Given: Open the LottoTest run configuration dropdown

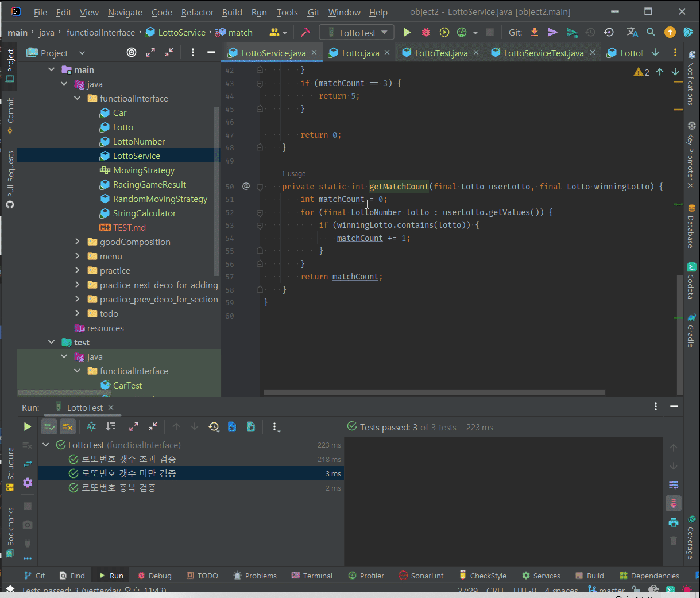Looking at the screenshot, I should (357, 33).
